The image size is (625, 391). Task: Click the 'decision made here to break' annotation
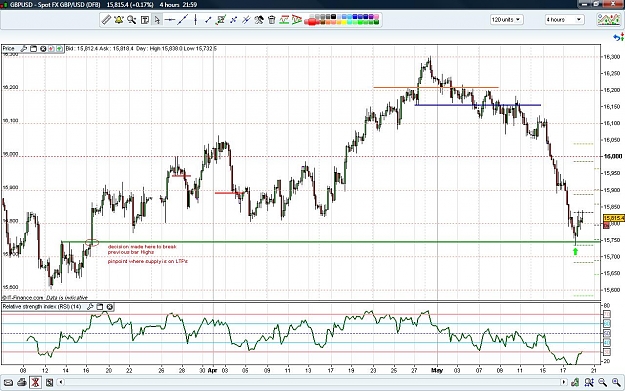coord(142,247)
